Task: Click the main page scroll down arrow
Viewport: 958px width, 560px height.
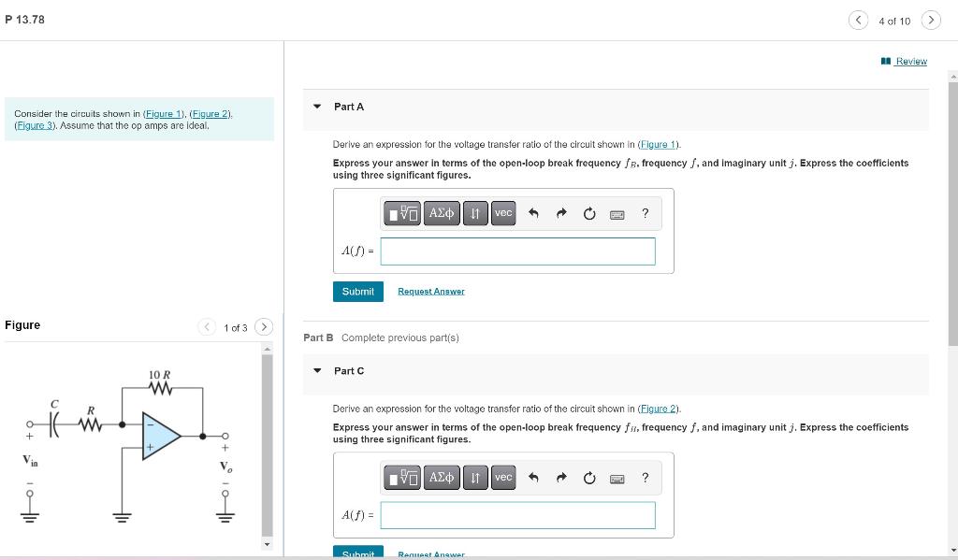Action: (x=953, y=550)
